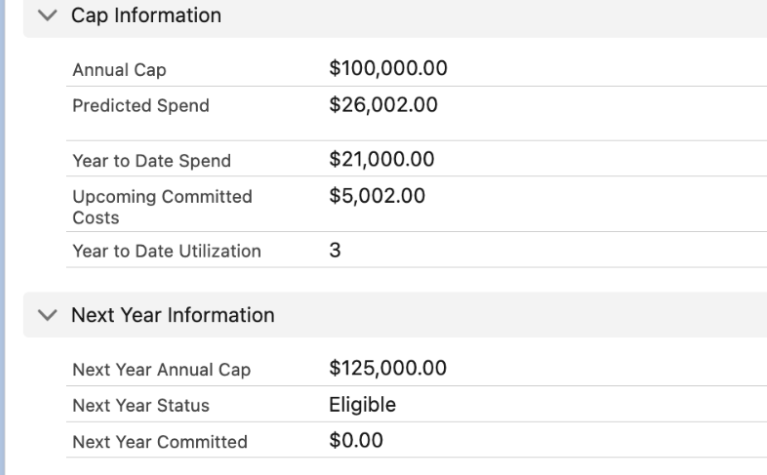Click the $26,002.00 Predicted Spend value
This screenshot has width=767, height=475.
tap(383, 104)
